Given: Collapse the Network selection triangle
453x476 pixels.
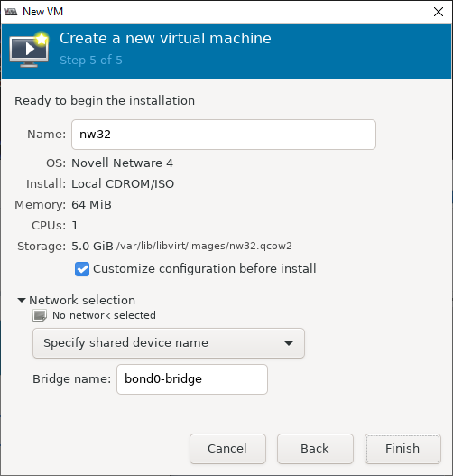Looking at the screenshot, I should pos(22,300).
